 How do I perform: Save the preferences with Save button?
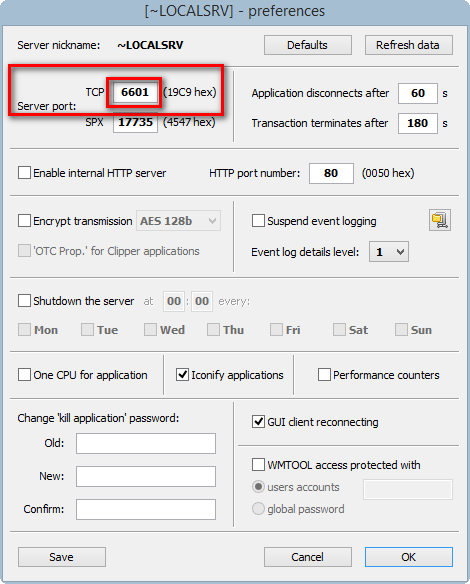tap(62, 557)
